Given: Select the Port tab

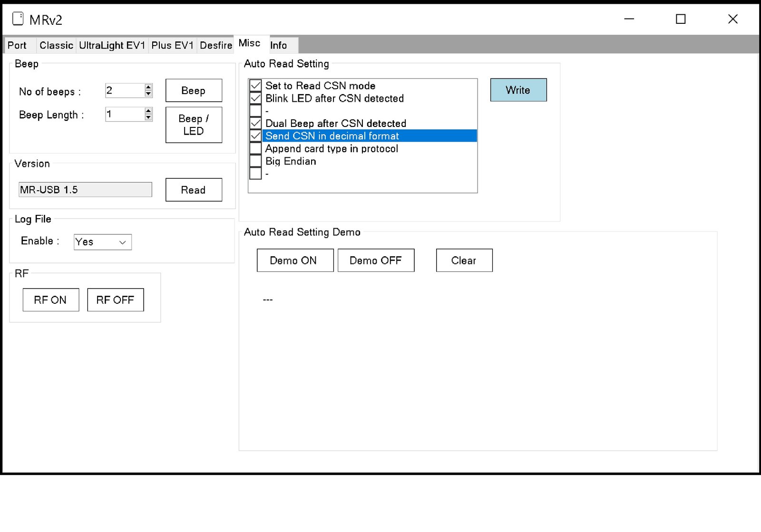Looking at the screenshot, I should tap(17, 45).
